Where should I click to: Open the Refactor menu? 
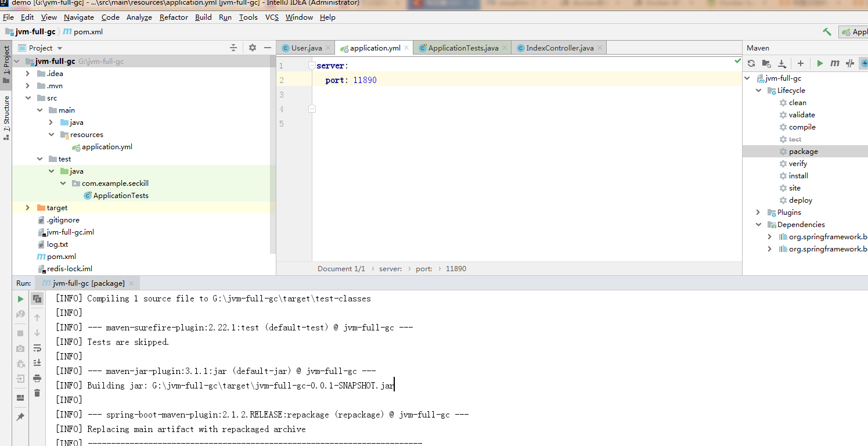[x=174, y=17]
